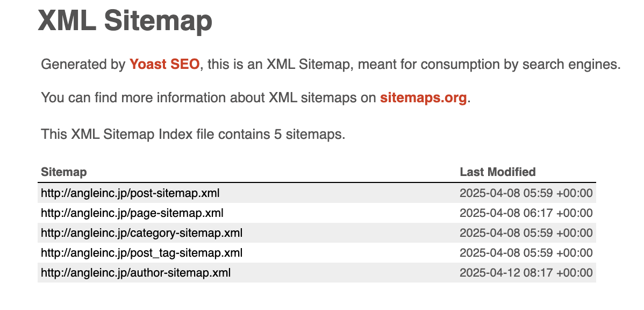644x310 pixels.
Task: Open the post-sitemap.xml link
Action: click(x=130, y=193)
